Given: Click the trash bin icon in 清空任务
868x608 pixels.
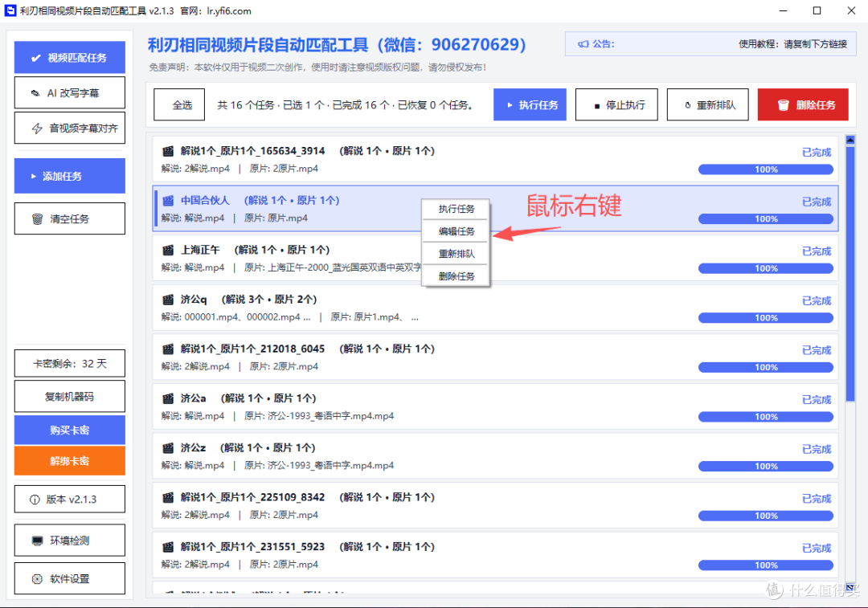Looking at the screenshot, I should tap(37, 219).
